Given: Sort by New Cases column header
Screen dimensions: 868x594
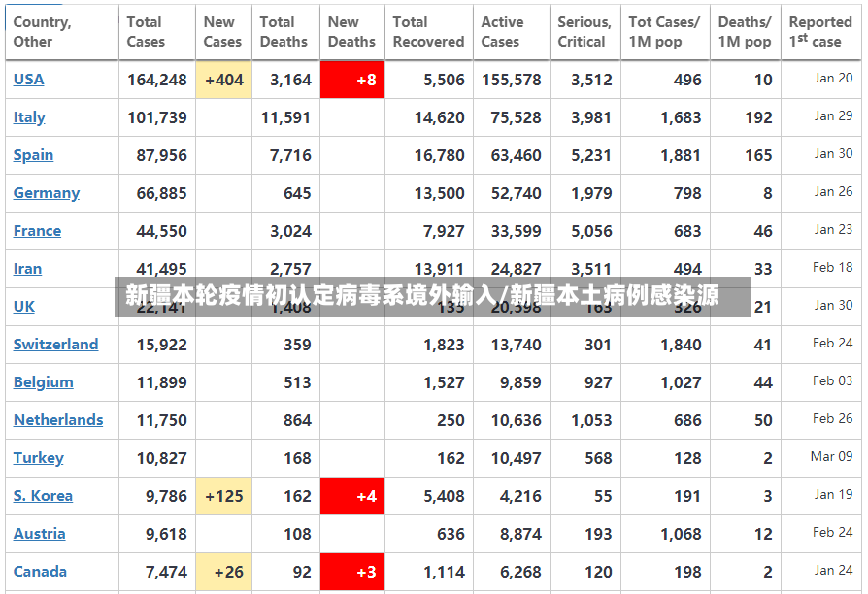Looking at the screenshot, I should point(223,32).
